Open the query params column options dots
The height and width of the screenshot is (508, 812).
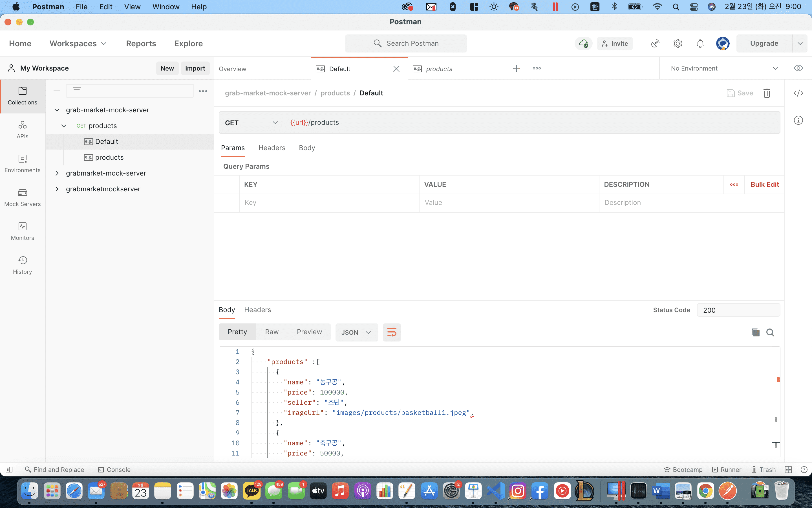734,185
